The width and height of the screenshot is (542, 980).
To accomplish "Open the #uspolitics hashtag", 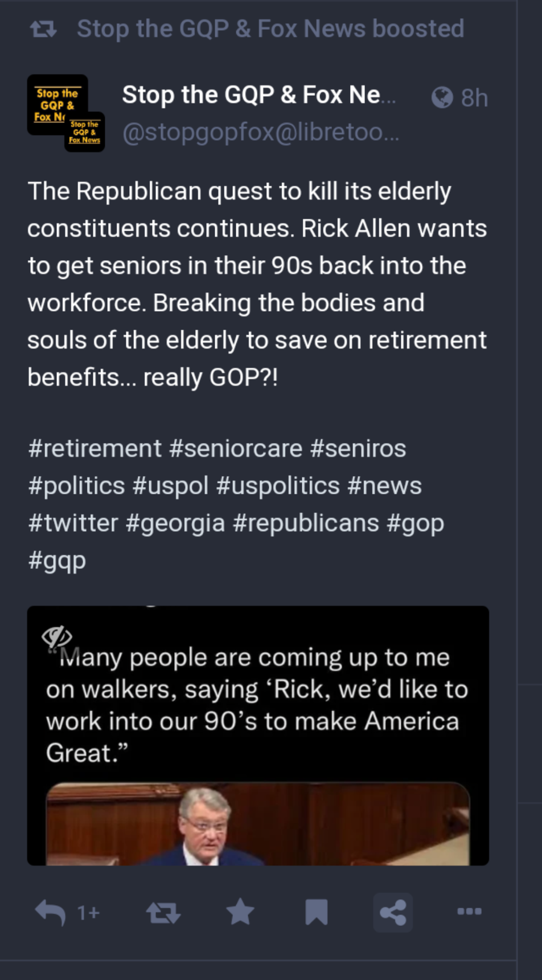I will pyautogui.click(x=278, y=486).
